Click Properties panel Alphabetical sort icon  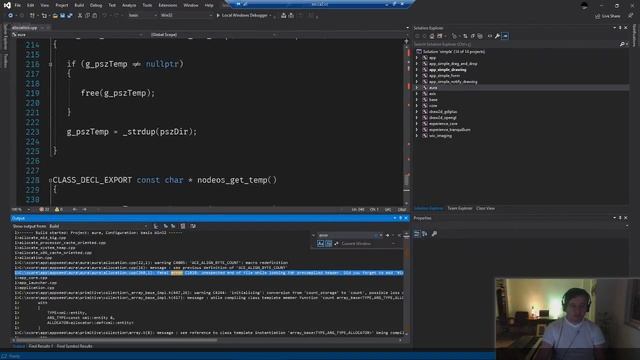425,234
